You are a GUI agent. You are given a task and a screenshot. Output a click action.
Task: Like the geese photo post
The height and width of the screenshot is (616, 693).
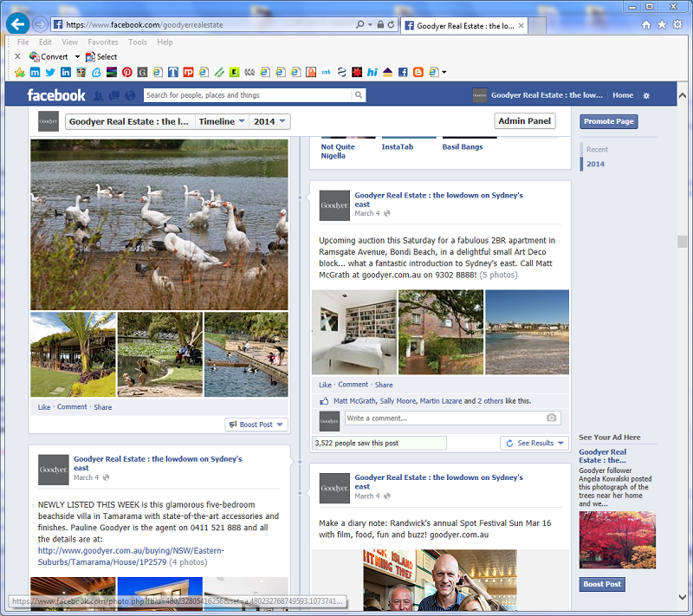point(44,407)
